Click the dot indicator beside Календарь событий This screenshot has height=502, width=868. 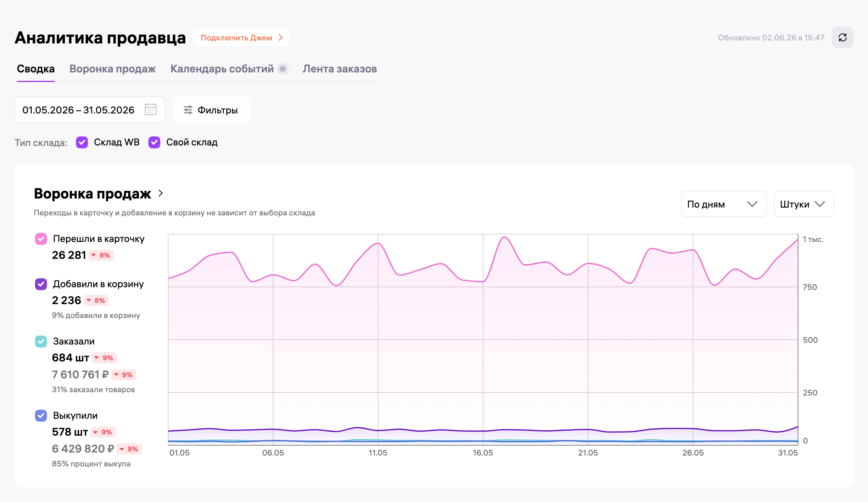click(x=282, y=69)
